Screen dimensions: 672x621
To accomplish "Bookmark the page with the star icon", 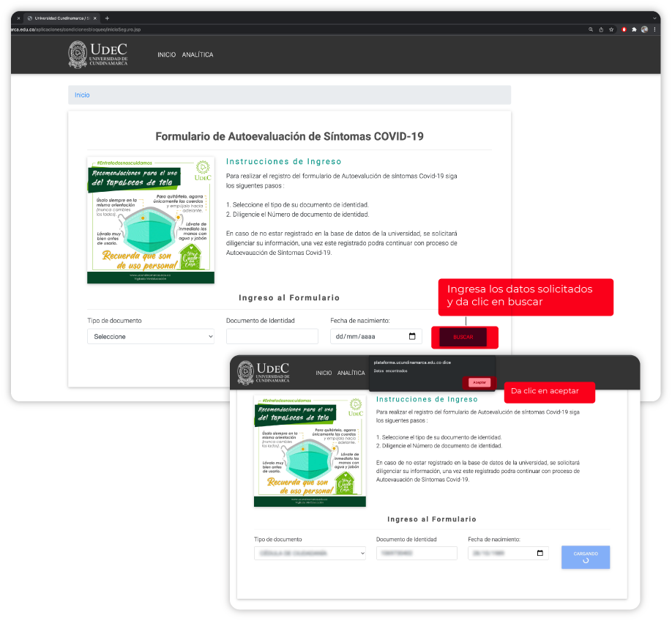I will 611,29.
